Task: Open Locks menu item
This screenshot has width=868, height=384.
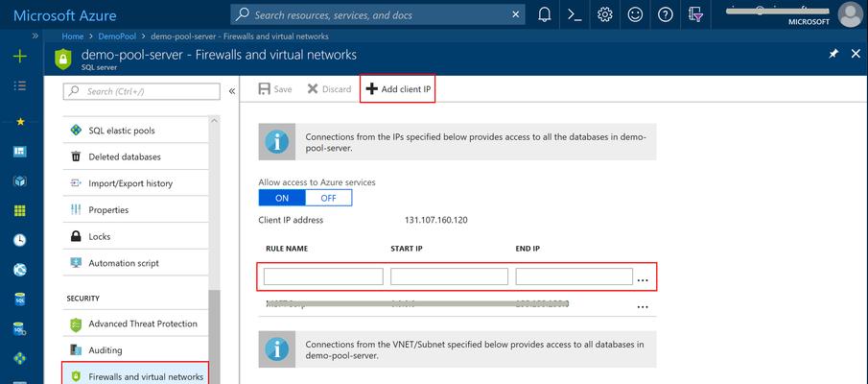Action: pyautogui.click(x=136, y=236)
